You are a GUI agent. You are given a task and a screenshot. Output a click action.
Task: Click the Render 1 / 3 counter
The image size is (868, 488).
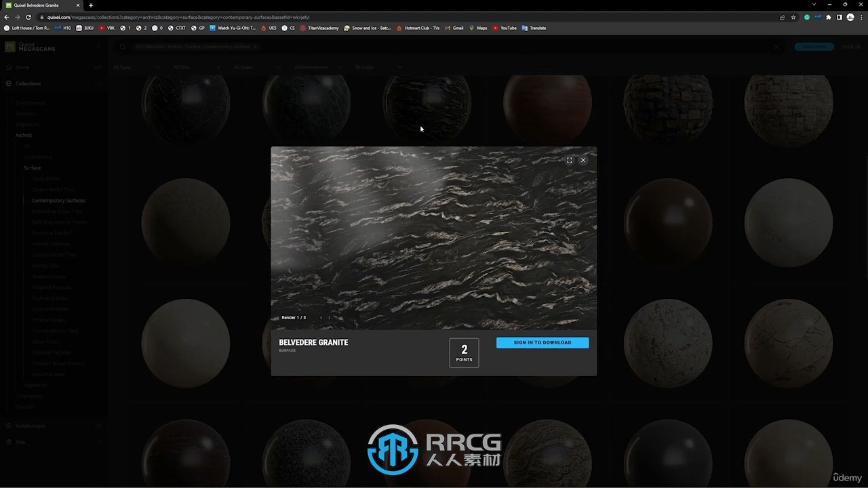click(x=294, y=317)
